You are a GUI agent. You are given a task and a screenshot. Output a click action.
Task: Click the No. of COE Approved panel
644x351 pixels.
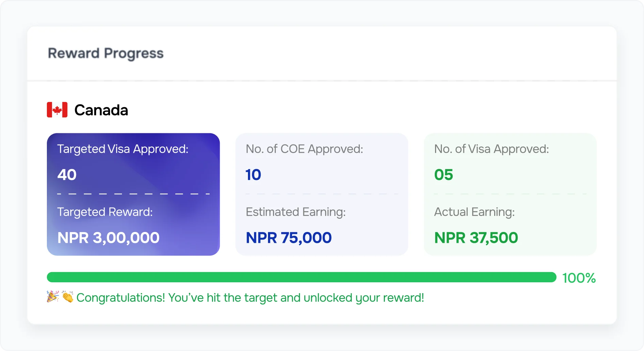click(322, 193)
